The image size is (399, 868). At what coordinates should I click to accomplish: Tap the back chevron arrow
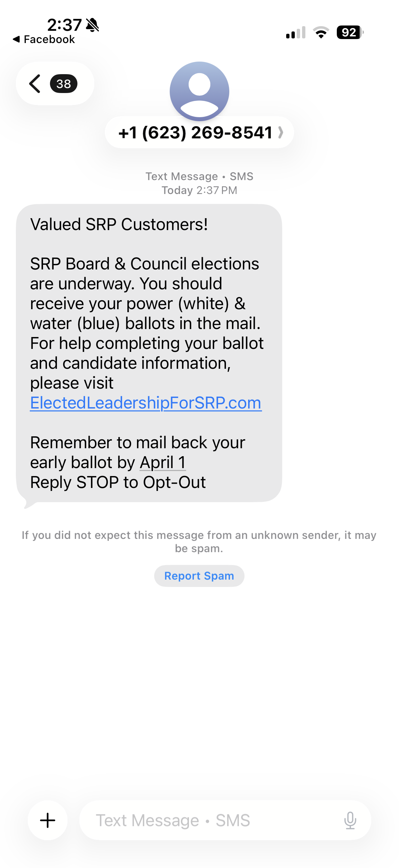pos(35,83)
